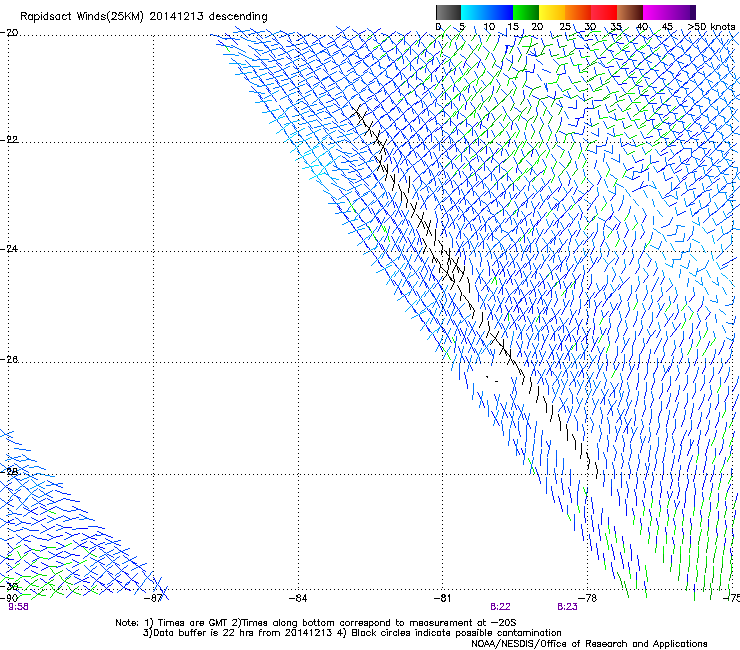The height and width of the screenshot is (650, 740).
Task: Click the 'NOAA/NESDIS/Office of Research and Applications' credit
Action: click(589, 644)
